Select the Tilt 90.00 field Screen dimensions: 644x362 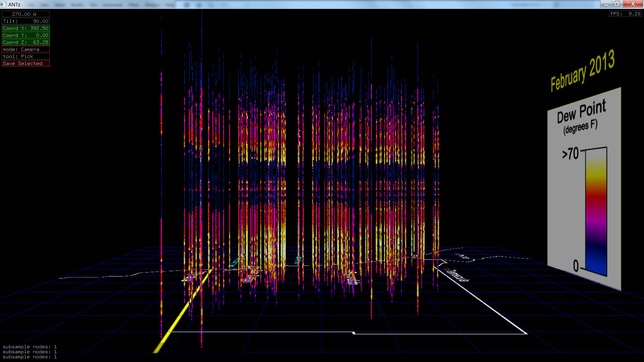pos(25,21)
